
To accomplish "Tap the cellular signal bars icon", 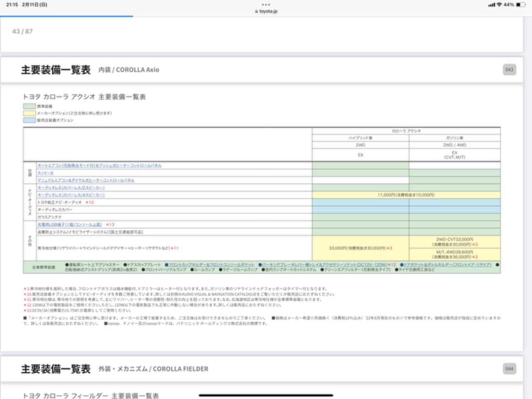I will (492, 5).
